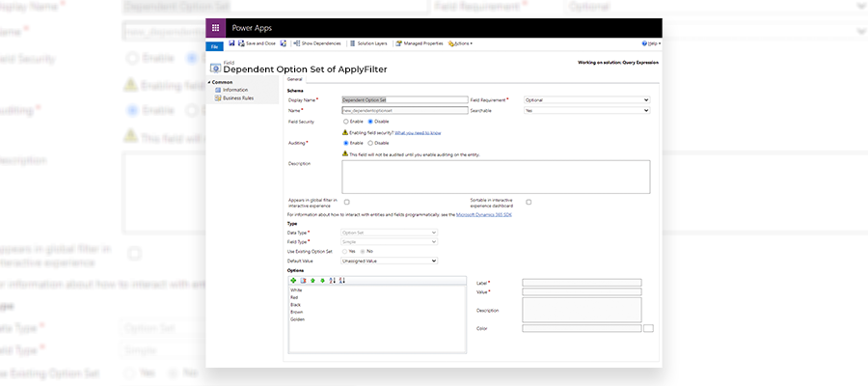The image size is (868, 386).
Task: Click the Managed Properties toolbar icon
Action: pyautogui.click(x=399, y=43)
